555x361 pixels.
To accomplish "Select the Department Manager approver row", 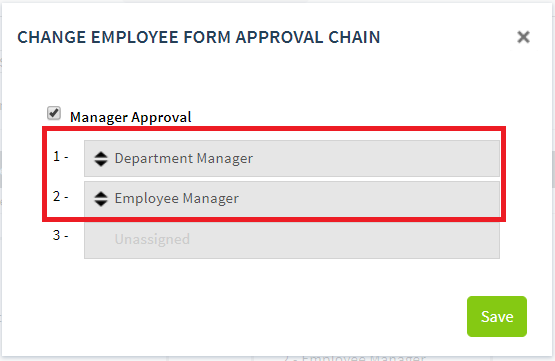I will [292, 159].
